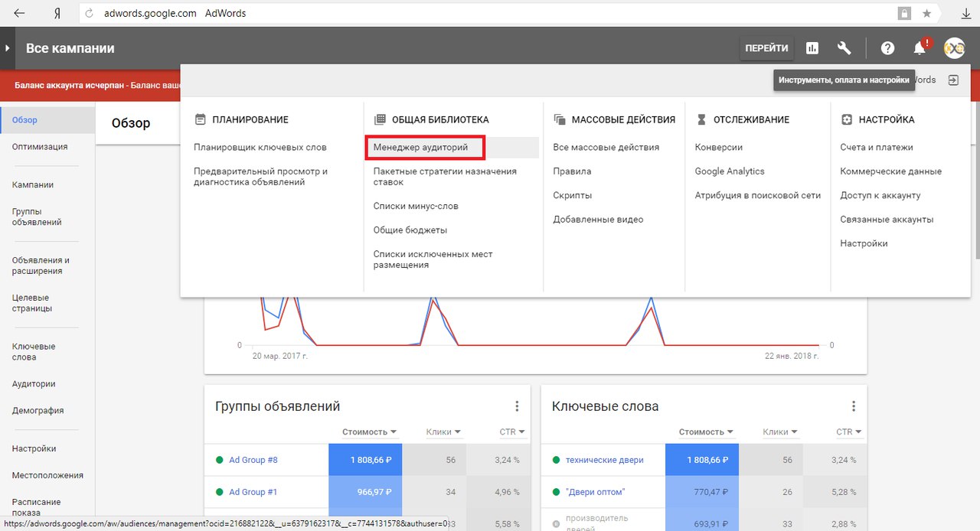Open Списки минус-слов
Viewport: 980px width, 531px height.
click(416, 206)
